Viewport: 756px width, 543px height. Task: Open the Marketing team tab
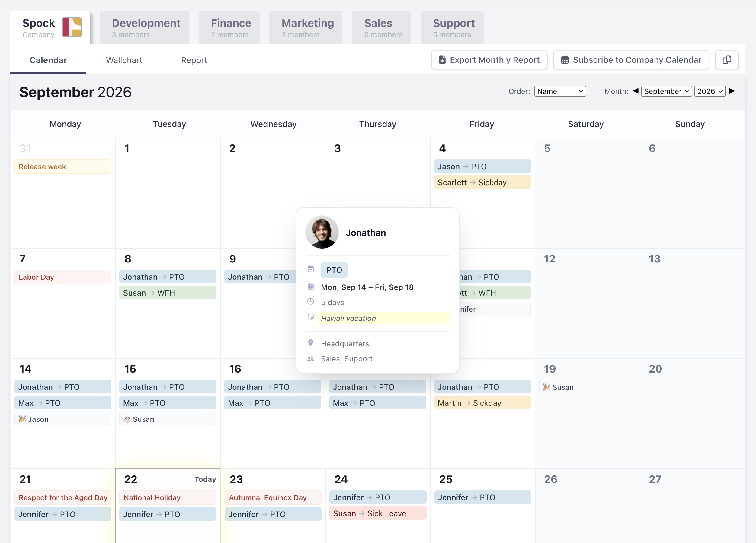click(306, 27)
